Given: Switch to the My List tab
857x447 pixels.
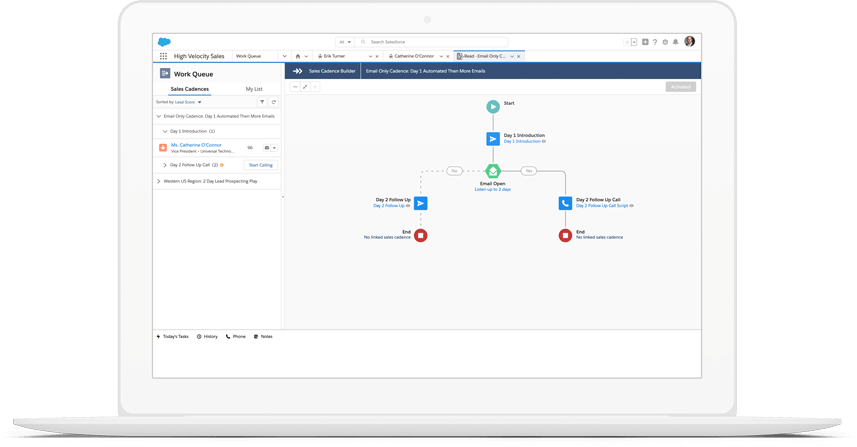Looking at the screenshot, I should (x=254, y=89).
